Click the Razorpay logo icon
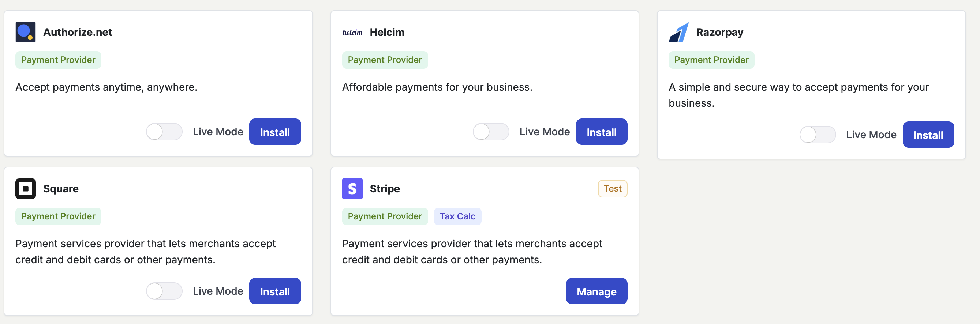The height and width of the screenshot is (324, 980). pos(678,32)
